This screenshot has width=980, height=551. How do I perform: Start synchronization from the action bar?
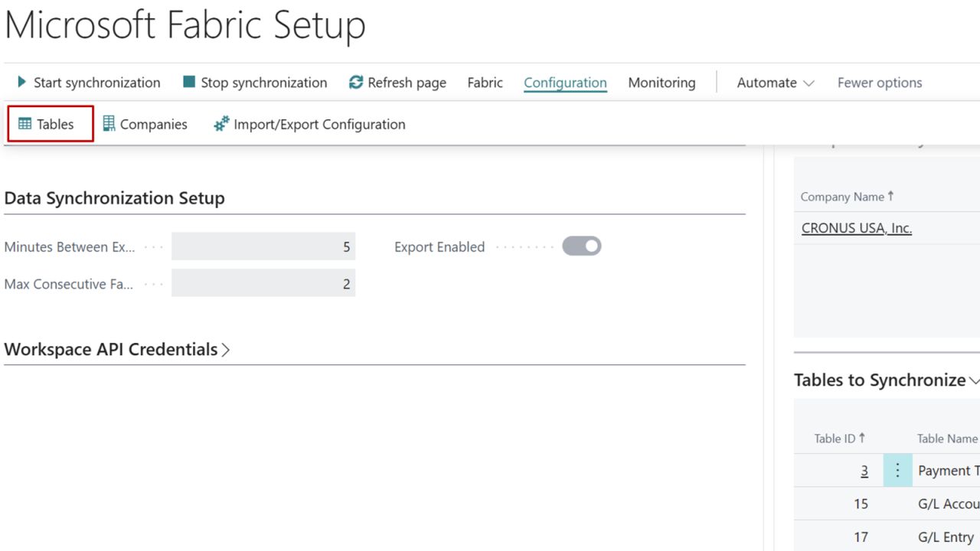[x=89, y=83]
